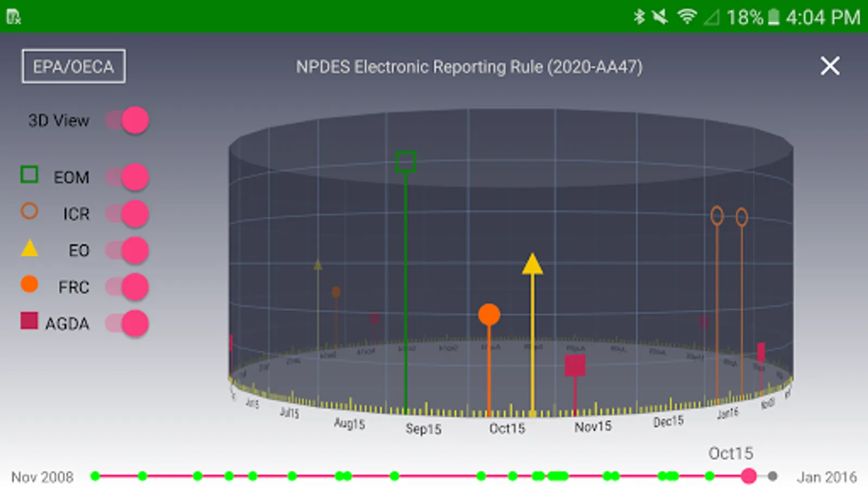
Task: Tap the hollow orange ICR legend icon
Action: coord(29,211)
